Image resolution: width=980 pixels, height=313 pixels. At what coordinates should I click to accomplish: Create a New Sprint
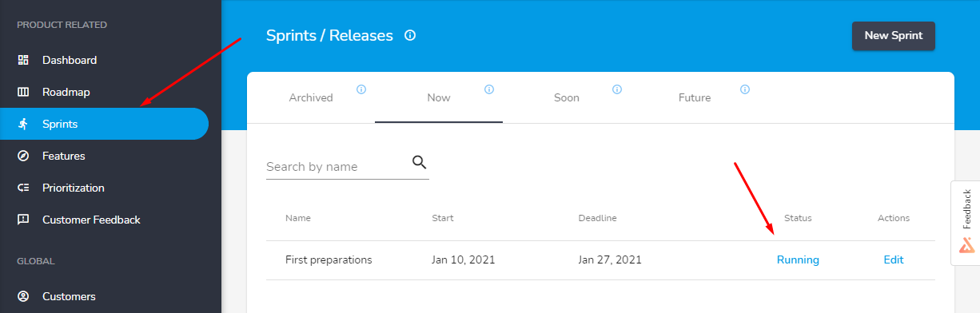pos(894,36)
